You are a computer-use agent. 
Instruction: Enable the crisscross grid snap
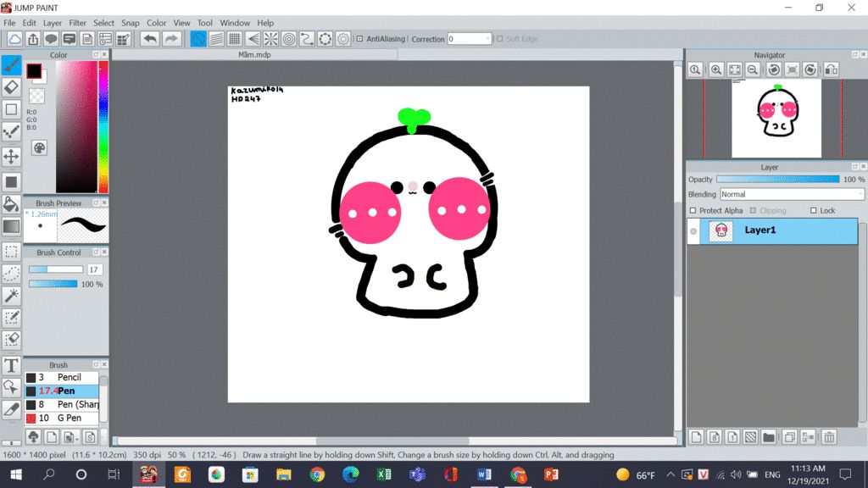[x=235, y=39]
